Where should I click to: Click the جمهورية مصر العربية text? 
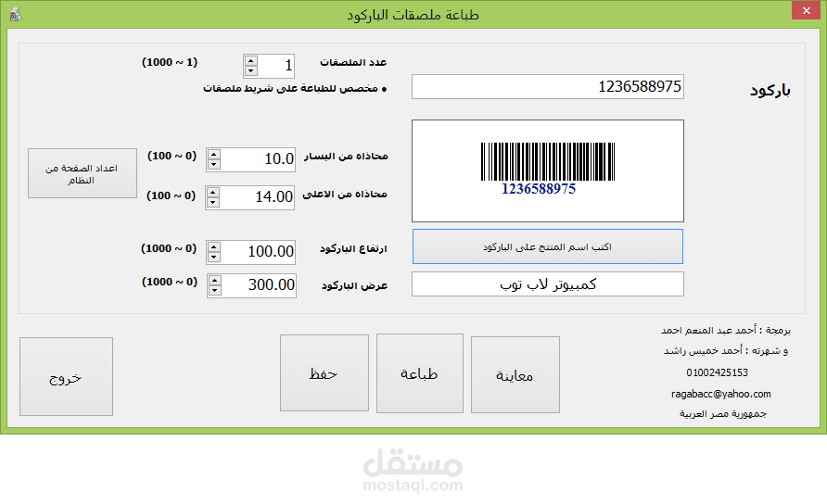pos(722,414)
